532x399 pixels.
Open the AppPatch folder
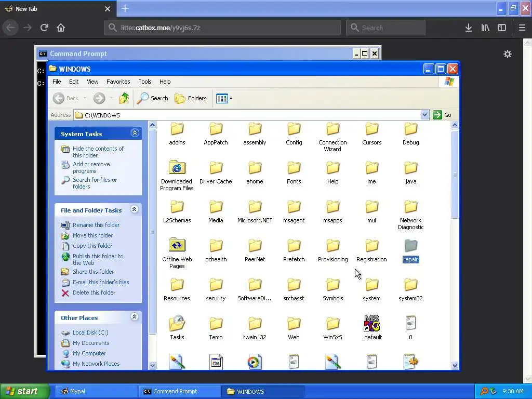point(216,134)
